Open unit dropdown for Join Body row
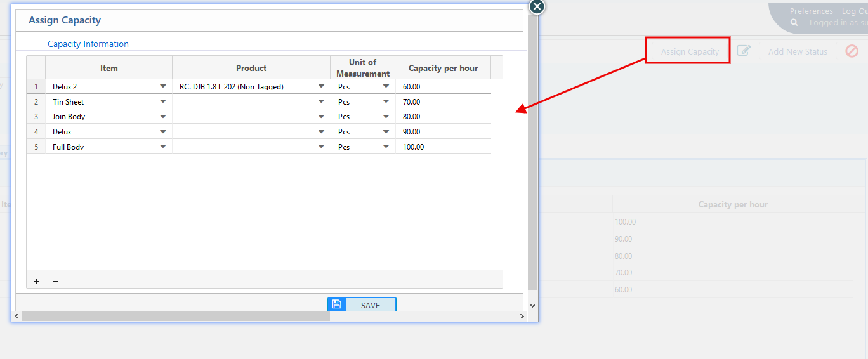This screenshot has width=868, height=359. click(386, 117)
